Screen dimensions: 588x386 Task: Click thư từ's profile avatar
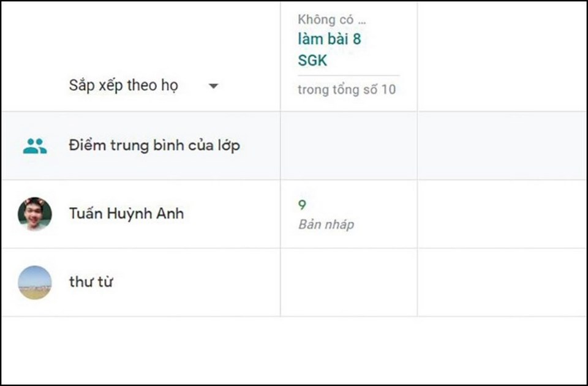pos(35,282)
